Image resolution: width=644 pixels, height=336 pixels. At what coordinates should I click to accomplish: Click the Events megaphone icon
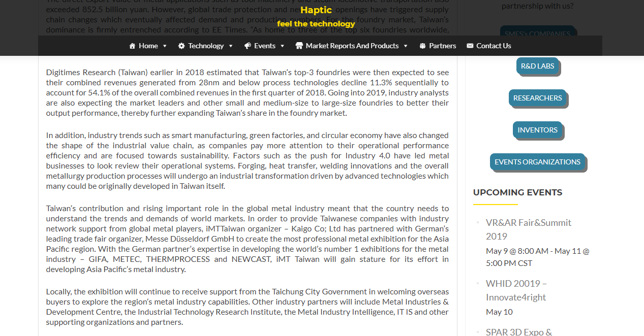248,46
